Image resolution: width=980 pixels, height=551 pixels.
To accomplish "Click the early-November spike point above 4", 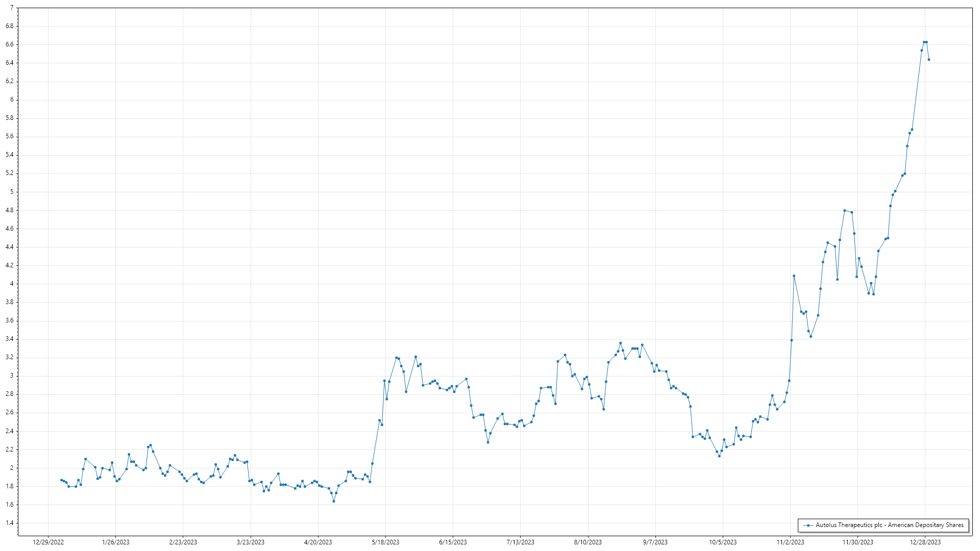I will pos(794,276).
